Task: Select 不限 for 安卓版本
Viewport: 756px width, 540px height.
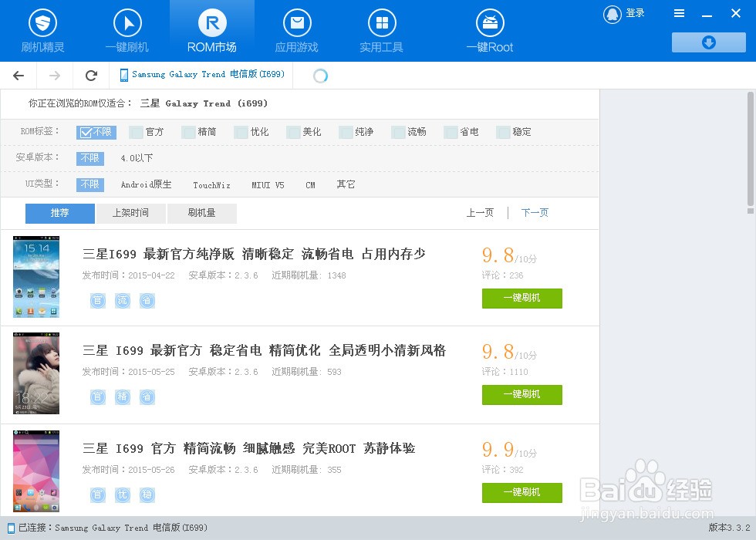Action: [90, 158]
